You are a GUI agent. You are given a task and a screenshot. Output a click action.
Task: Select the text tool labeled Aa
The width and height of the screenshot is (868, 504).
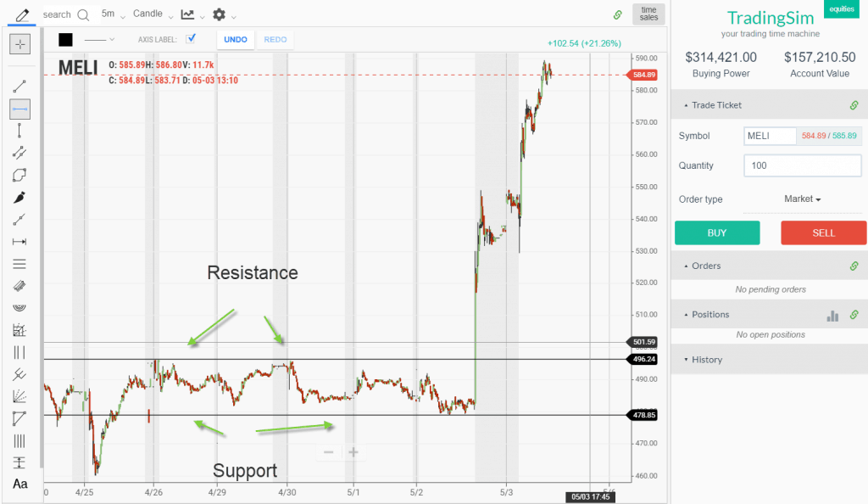click(20, 484)
